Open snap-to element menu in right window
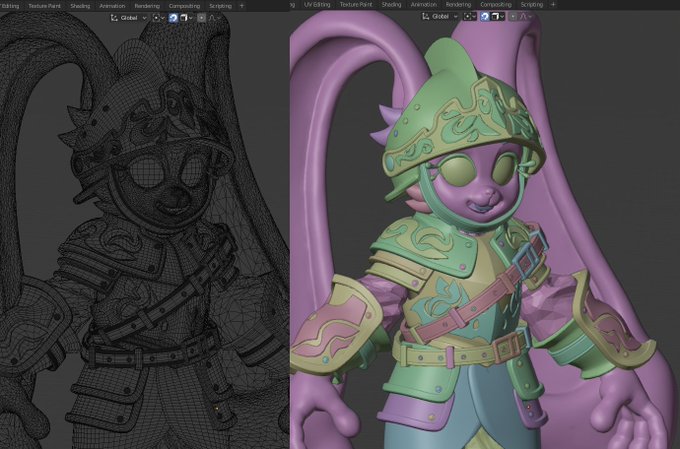Image resolution: width=680 pixels, height=449 pixels. (497, 16)
